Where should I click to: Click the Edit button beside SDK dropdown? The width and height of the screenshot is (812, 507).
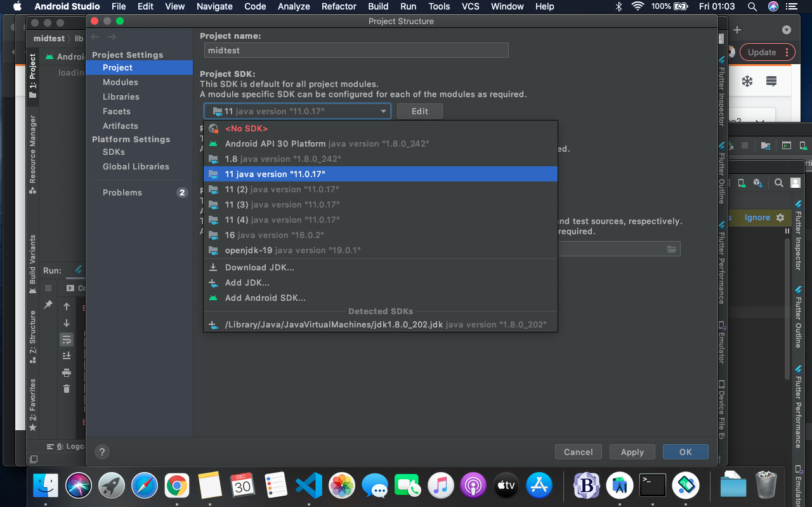(x=419, y=111)
